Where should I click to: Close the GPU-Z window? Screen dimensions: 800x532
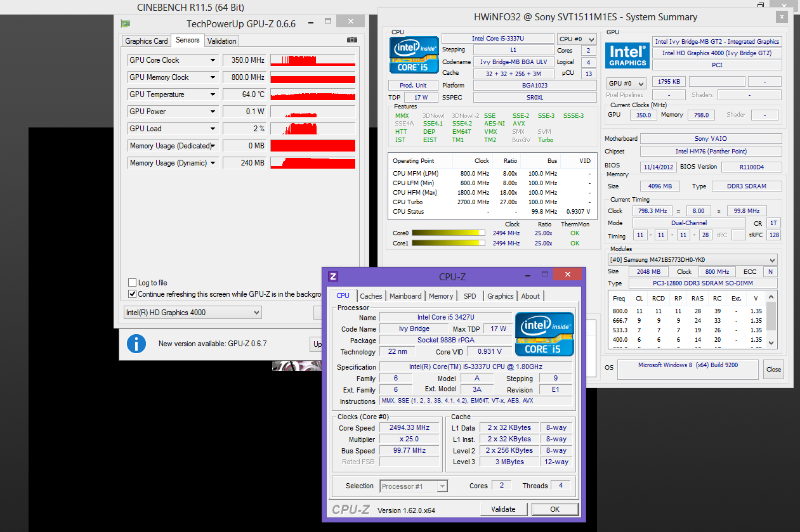point(350,22)
